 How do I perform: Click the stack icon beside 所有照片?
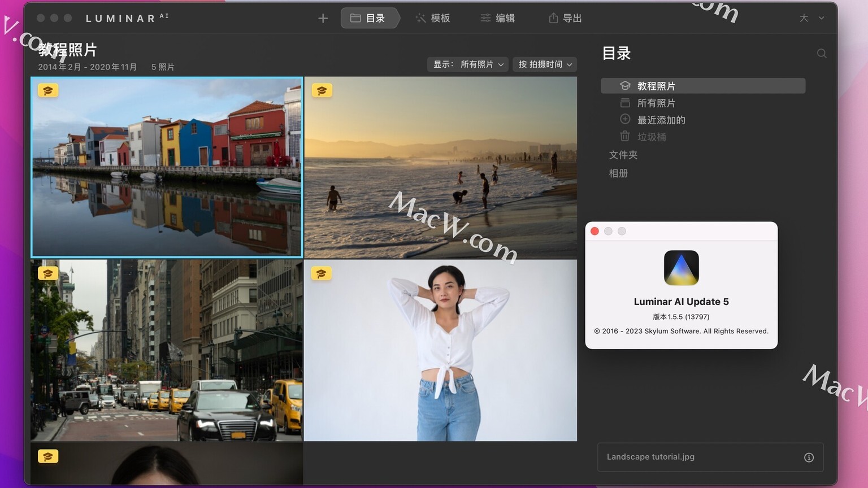click(625, 103)
